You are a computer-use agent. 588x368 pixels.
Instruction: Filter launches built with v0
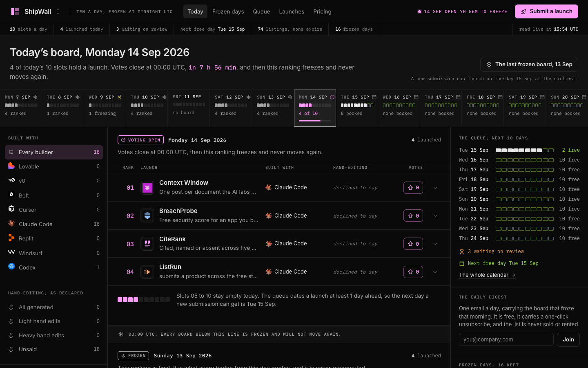tap(54, 181)
